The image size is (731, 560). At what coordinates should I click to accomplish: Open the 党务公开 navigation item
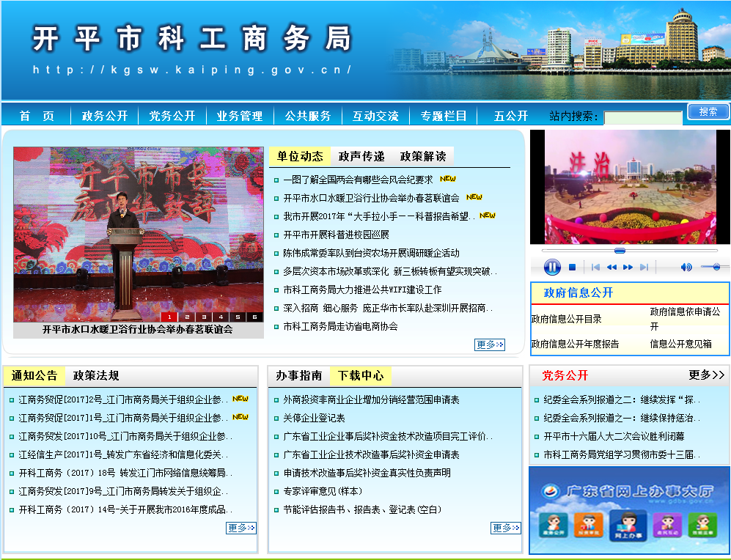pos(172,116)
